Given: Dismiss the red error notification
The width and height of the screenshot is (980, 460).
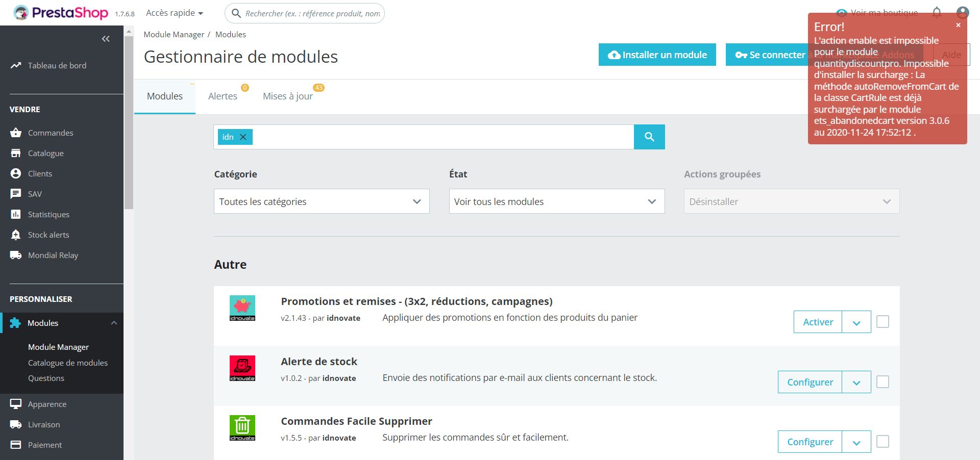Looking at the screenshot, I should coord(958,25).
